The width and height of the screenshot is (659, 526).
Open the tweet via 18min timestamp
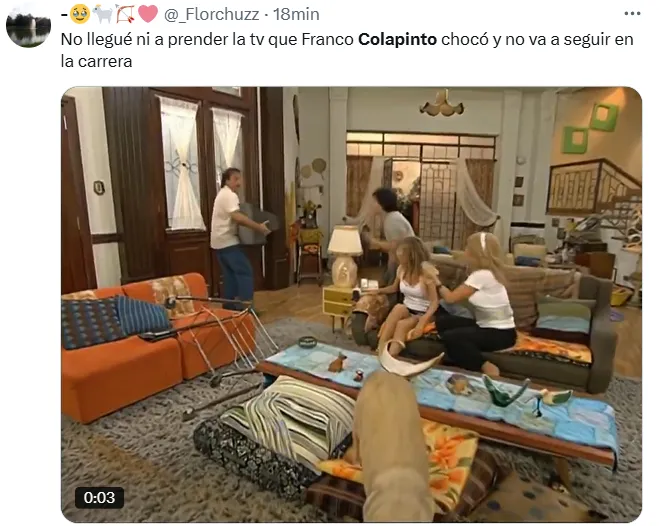[x=296, y=14]
